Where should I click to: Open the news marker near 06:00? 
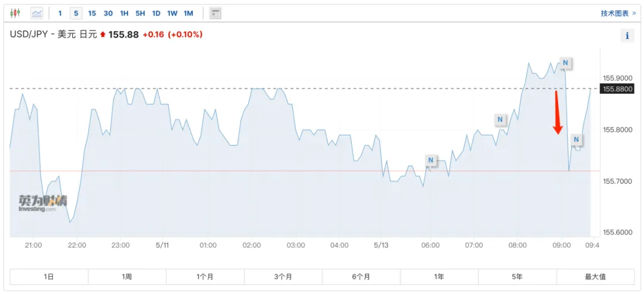tap(431, 160)
